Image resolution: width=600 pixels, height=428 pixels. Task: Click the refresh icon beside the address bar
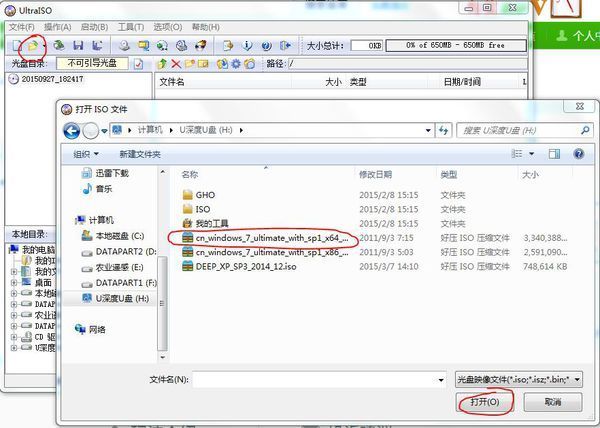[443, 130]
